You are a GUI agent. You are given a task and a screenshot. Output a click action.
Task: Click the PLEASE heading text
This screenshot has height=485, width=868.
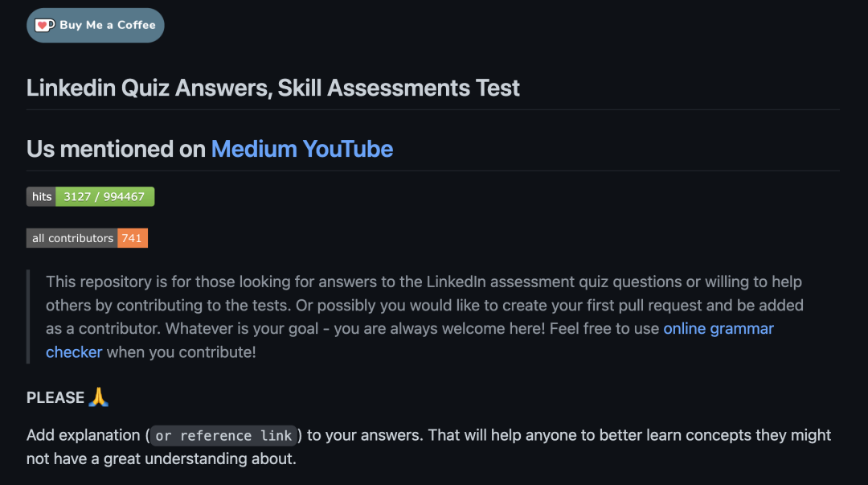click(55, 398)
